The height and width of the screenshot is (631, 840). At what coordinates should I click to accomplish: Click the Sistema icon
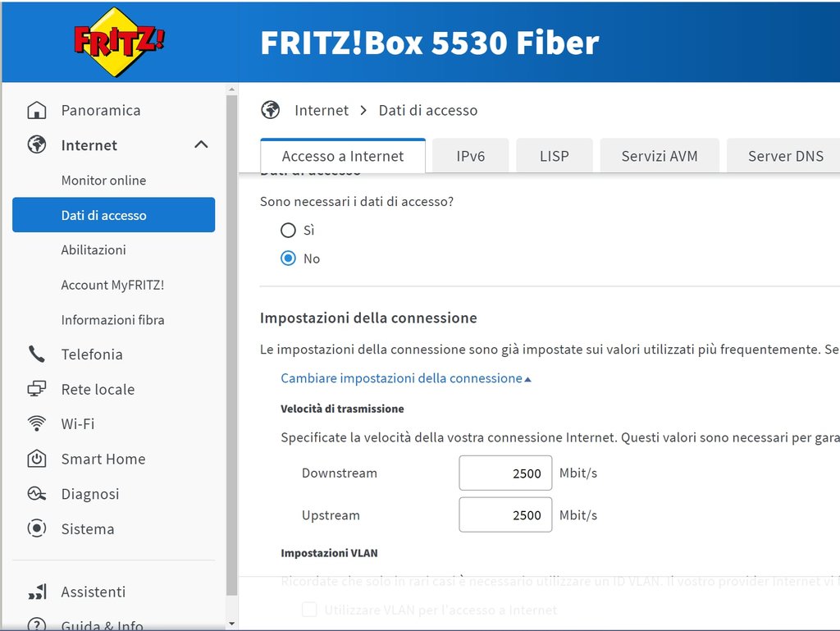[36, 529]
